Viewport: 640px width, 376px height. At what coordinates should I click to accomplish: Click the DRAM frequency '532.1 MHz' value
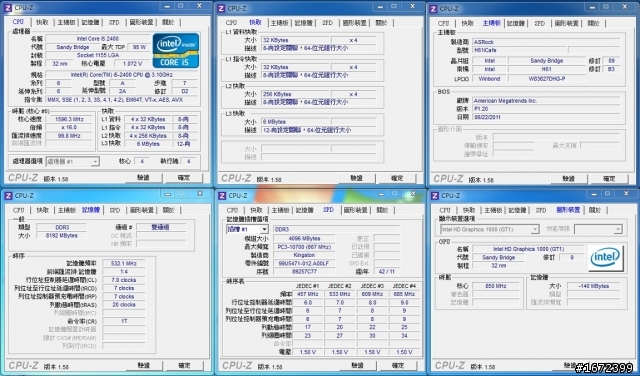(x=124, y=264)
